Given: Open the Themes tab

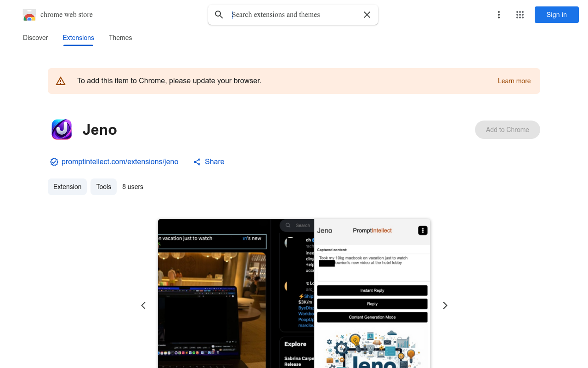Looking at the screenshot, I should point(120,38).
